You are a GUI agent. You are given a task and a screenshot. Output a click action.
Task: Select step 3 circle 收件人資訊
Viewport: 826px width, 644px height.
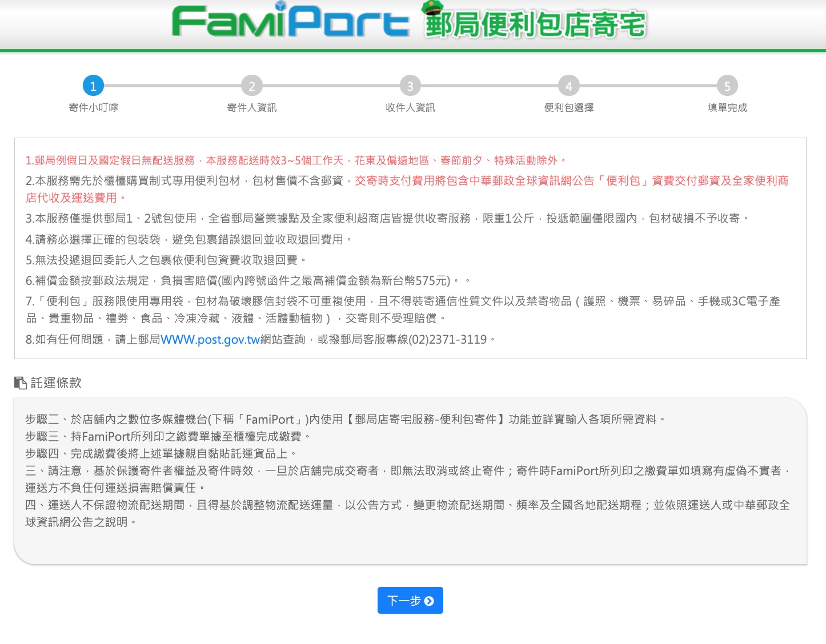(410, 86)
